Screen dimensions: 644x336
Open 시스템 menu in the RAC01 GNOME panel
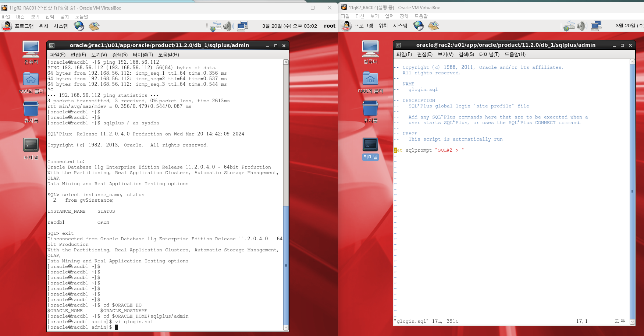[61, 26]
